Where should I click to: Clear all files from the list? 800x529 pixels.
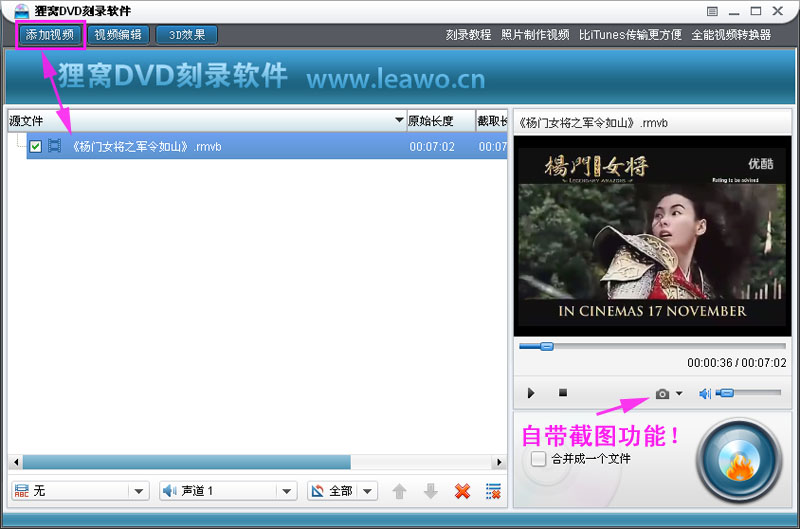pyautogui.click(x=493, y=491)
